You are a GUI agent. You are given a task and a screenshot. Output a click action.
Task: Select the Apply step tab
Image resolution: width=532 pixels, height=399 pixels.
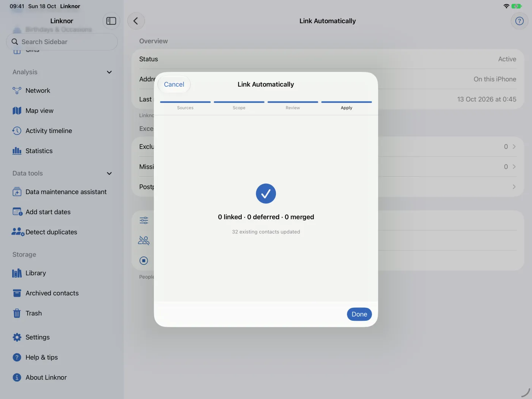[347, 106]
